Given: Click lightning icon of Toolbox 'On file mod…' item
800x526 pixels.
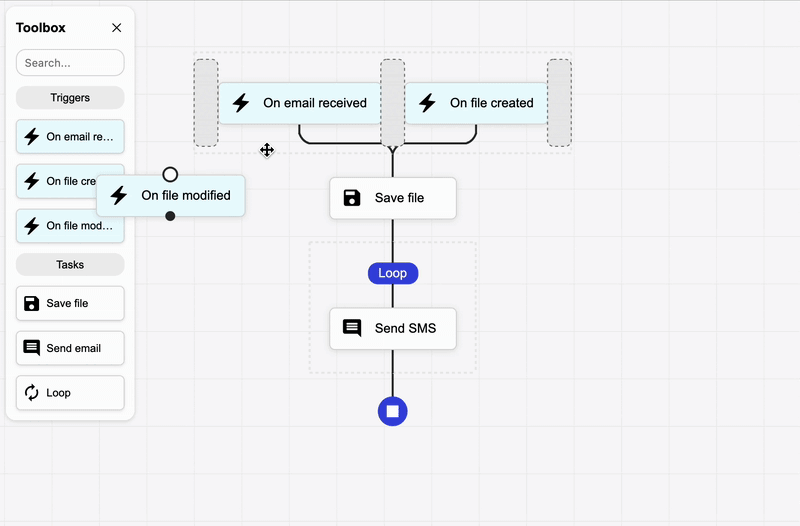Looking at the screenshot, I should tap(32, 226).
